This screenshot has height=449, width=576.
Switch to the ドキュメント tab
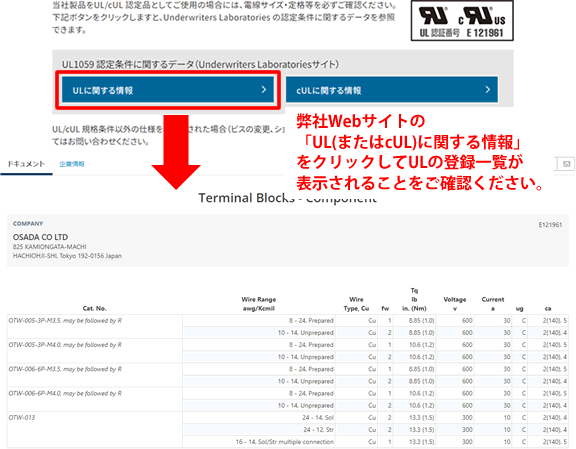click(x=26, y=164)
